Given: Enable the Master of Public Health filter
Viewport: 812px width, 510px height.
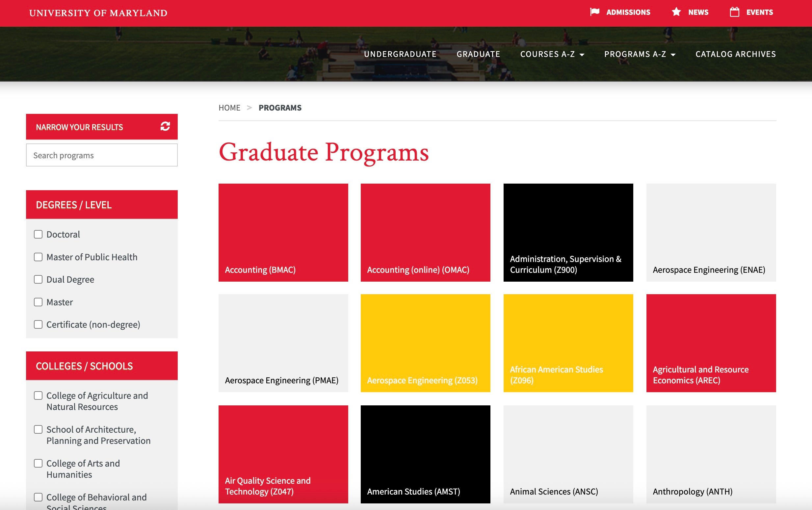Looking at the screenshot, I should click(38, 257).
